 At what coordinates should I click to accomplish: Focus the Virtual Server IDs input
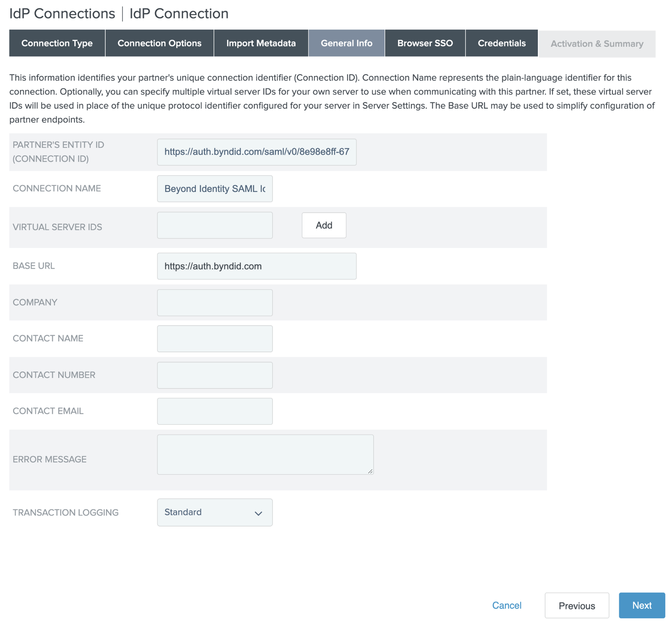(x=215, y=225)
